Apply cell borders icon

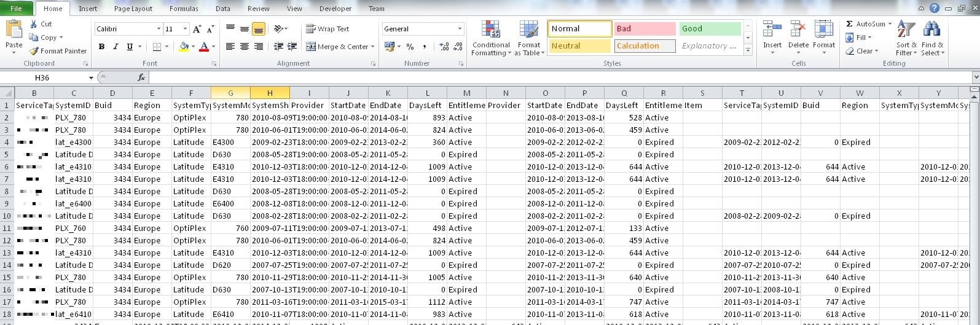(x=157, y=47)
